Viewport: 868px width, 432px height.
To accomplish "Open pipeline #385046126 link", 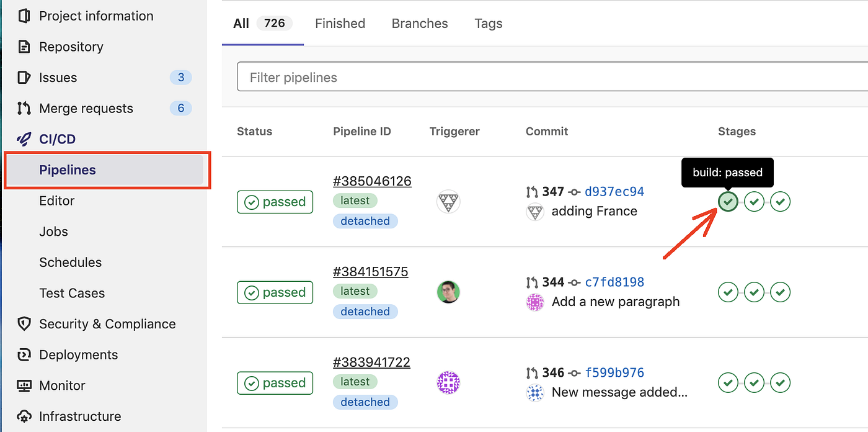I will tap(372, 181).
